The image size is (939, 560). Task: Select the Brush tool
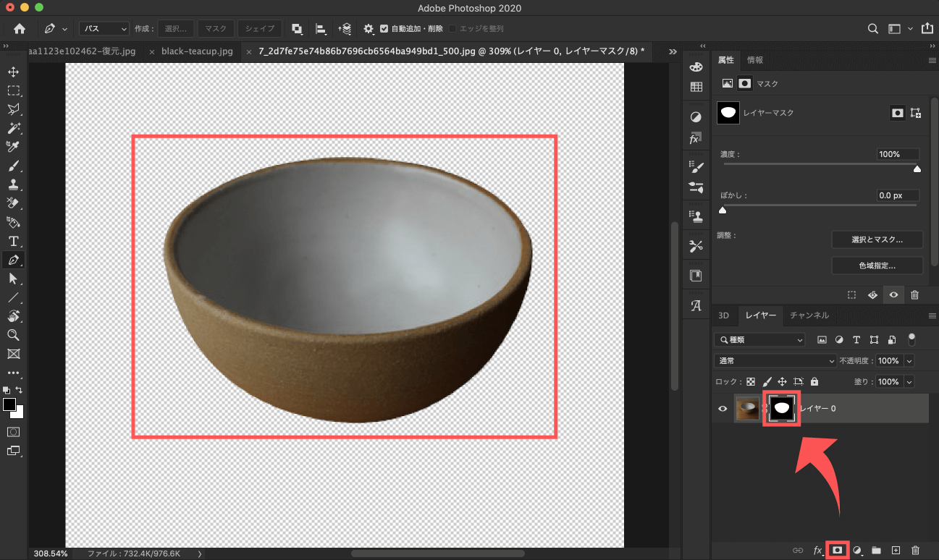tap(14, 166)
